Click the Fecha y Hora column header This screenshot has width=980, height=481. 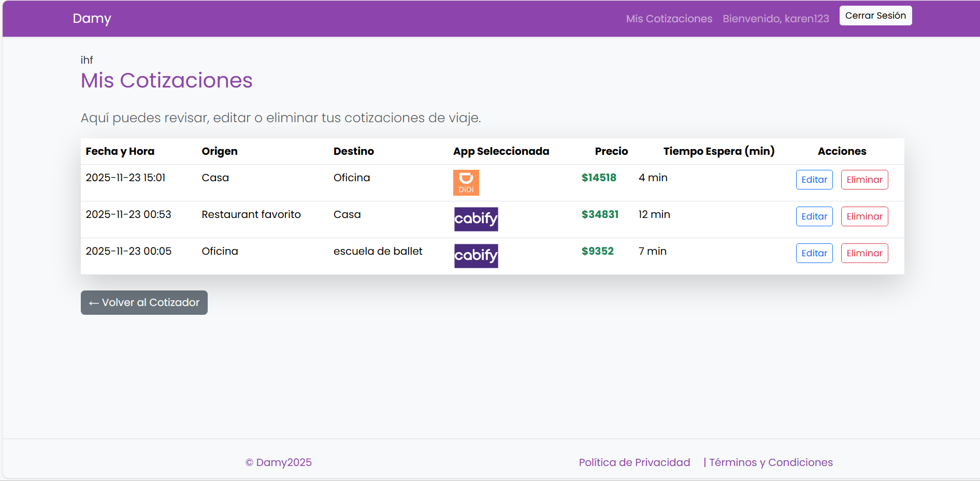[x=120, y=151]
